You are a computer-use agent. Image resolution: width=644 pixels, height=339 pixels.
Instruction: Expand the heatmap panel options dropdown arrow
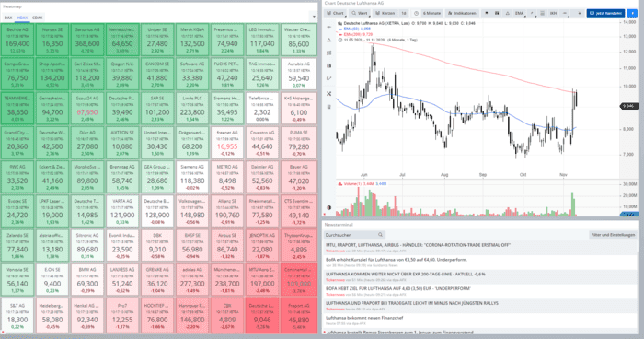pyautogui.click(x=314, y=17)
